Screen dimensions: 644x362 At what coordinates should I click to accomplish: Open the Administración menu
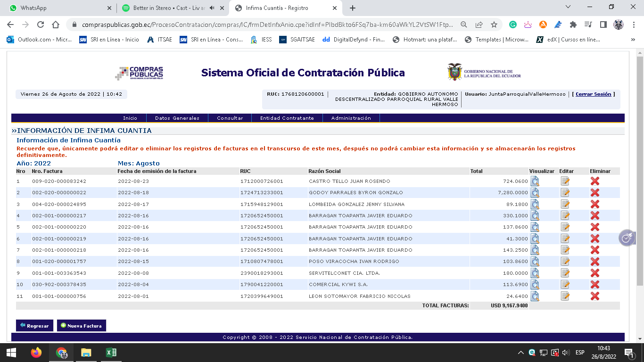[351, 118]
